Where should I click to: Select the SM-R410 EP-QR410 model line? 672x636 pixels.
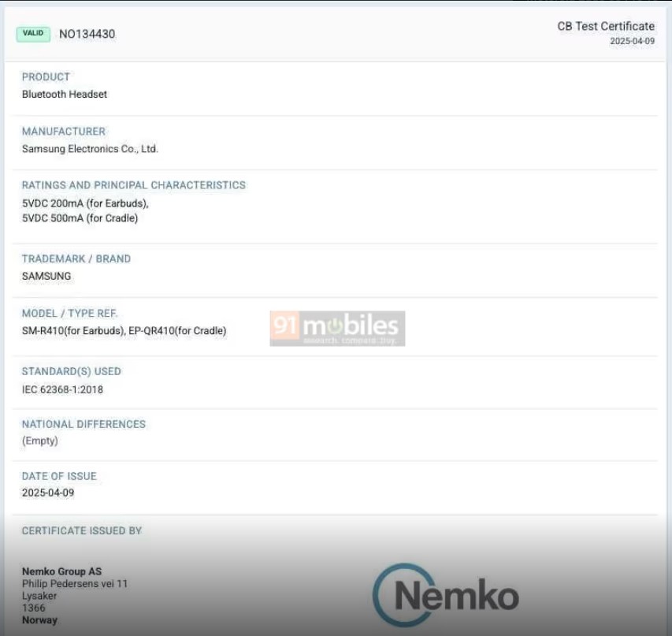click(x=124, y=331)
